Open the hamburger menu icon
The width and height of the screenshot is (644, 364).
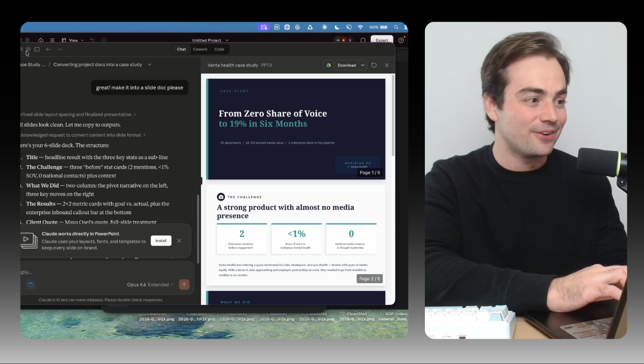click(x=52, y=40)
